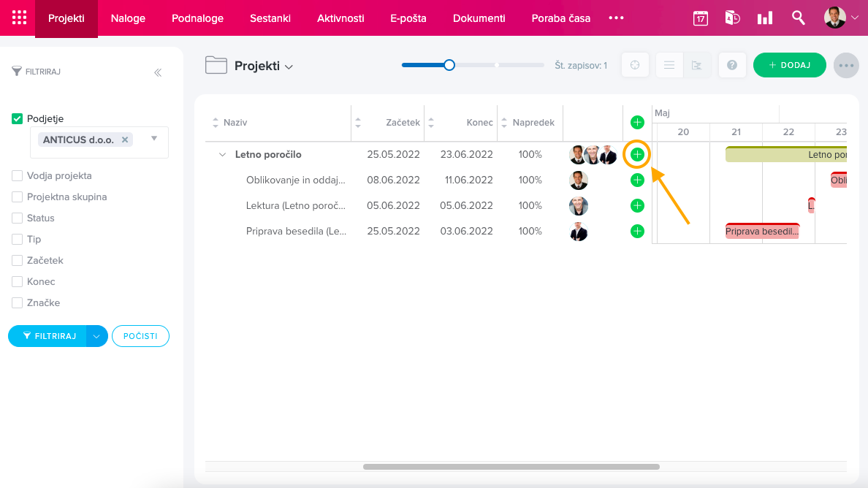The width and height of the screenshot is (868, 488).
Task: Open the Naloge tab
Action: (128, 18)
